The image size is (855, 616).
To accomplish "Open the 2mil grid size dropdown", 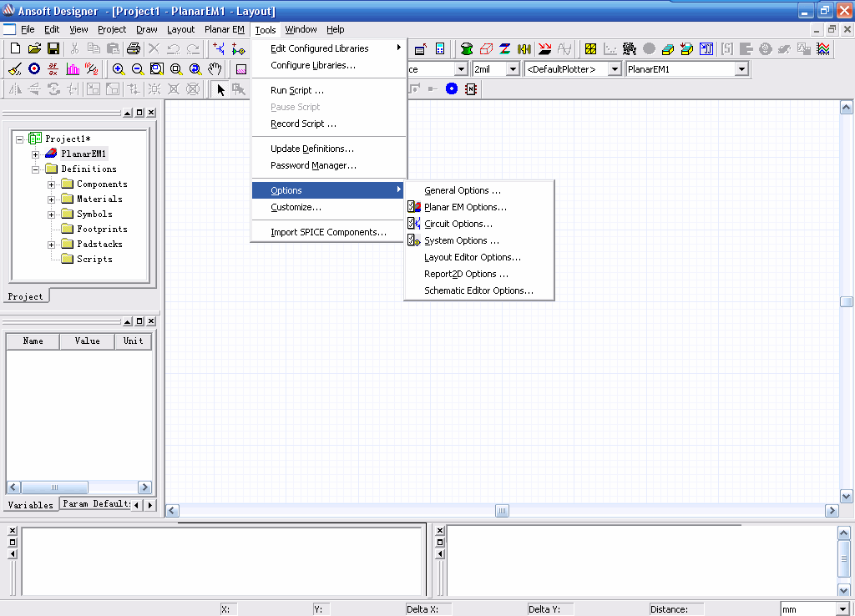I will click(x=512, y=69).
